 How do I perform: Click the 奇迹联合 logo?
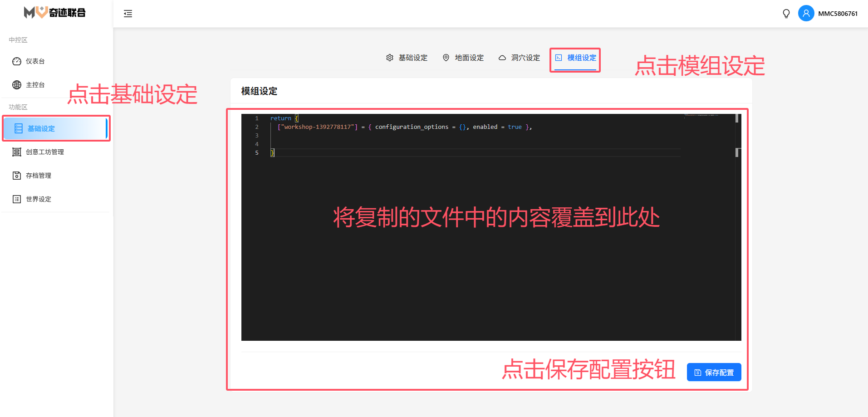[x=55, y=13]
